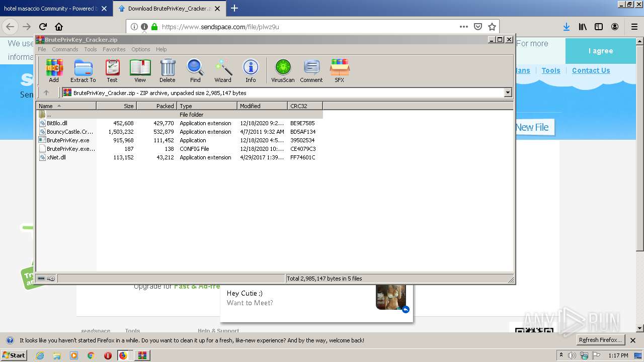Select the BrutePrivKey.exe application file

(x=180, y=140)
